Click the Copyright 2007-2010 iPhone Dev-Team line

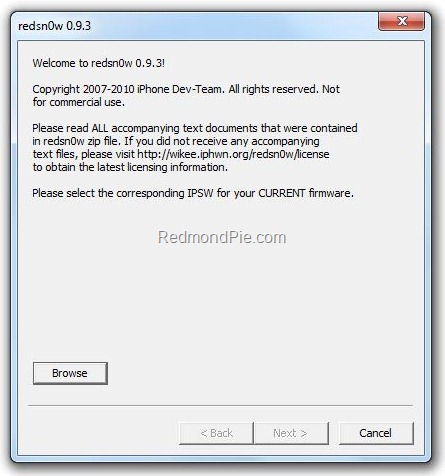(186, 89)
